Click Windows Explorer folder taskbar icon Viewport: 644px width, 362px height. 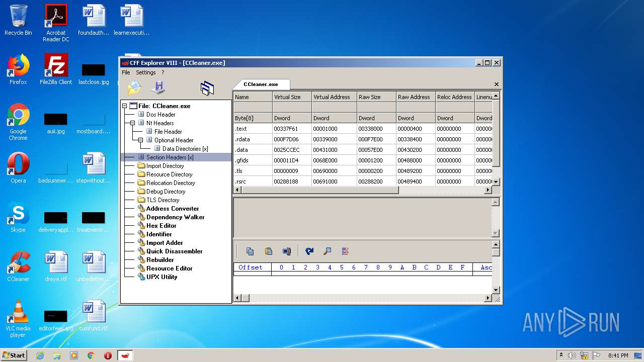pos(57,355)
